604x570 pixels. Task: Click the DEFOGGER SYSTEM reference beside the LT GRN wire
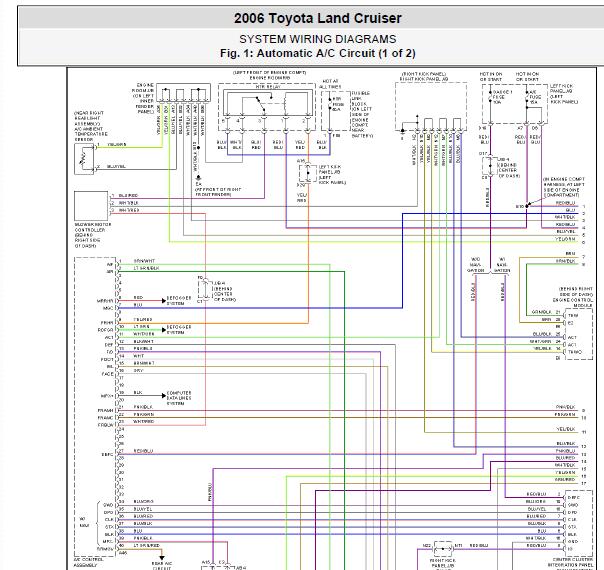tap(179, 330)
